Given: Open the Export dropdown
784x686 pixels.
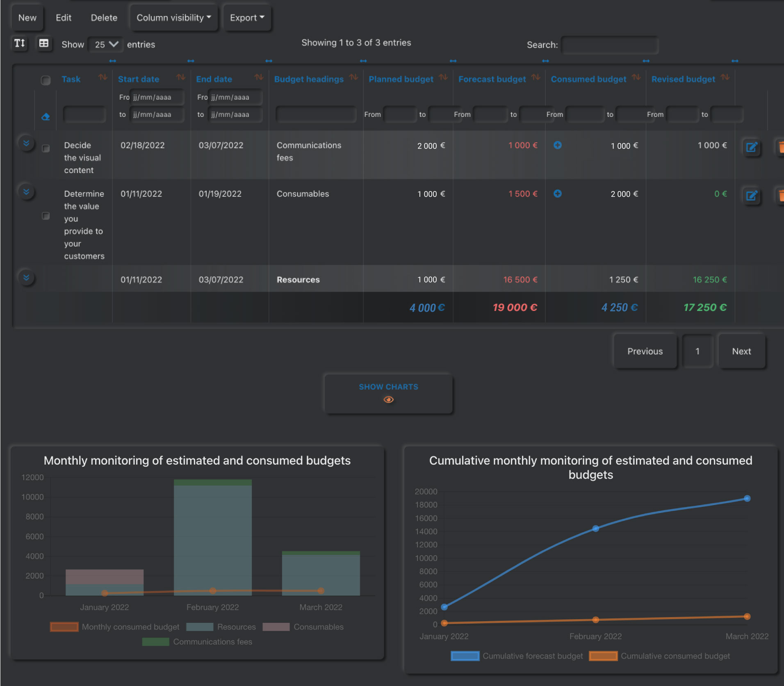Looking at the screenshot, I should 247,18.
